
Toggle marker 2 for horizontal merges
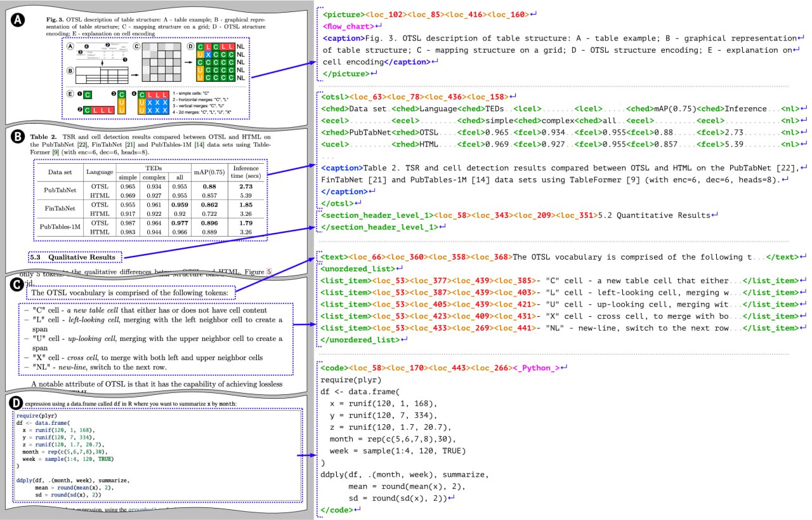pos(80,109)
